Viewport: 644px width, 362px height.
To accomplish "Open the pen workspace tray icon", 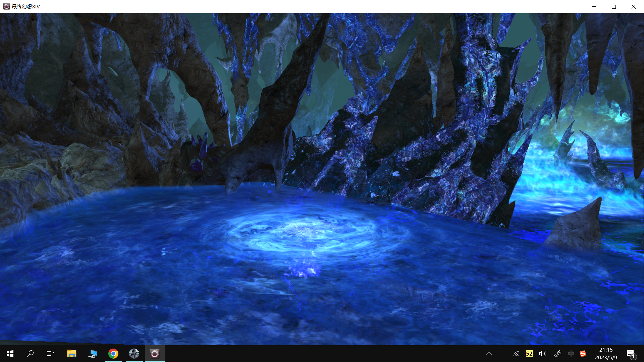I will tap(557, 354).
